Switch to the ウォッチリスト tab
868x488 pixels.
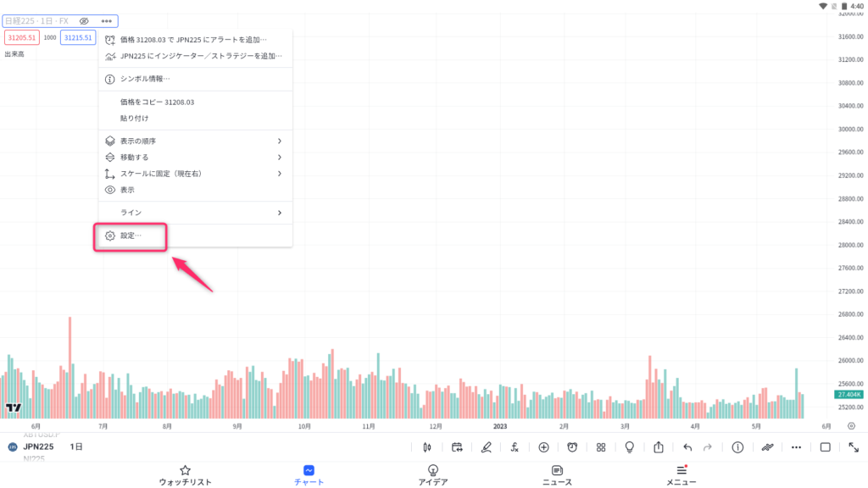tap(186, 476)
